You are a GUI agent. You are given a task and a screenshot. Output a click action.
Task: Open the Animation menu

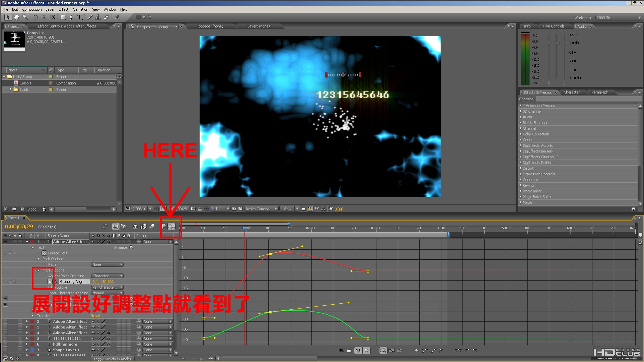pyautogui.click(x=80, y=9)
